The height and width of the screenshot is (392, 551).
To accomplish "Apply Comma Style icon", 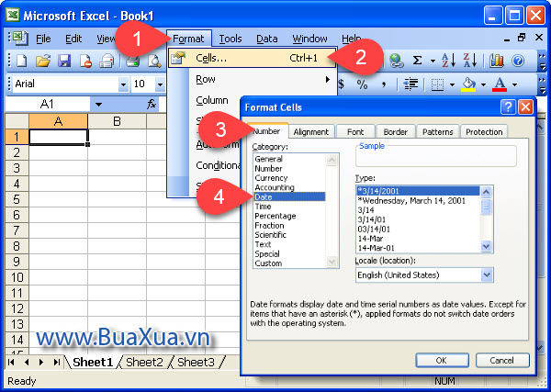I will (x=383, y=84).
